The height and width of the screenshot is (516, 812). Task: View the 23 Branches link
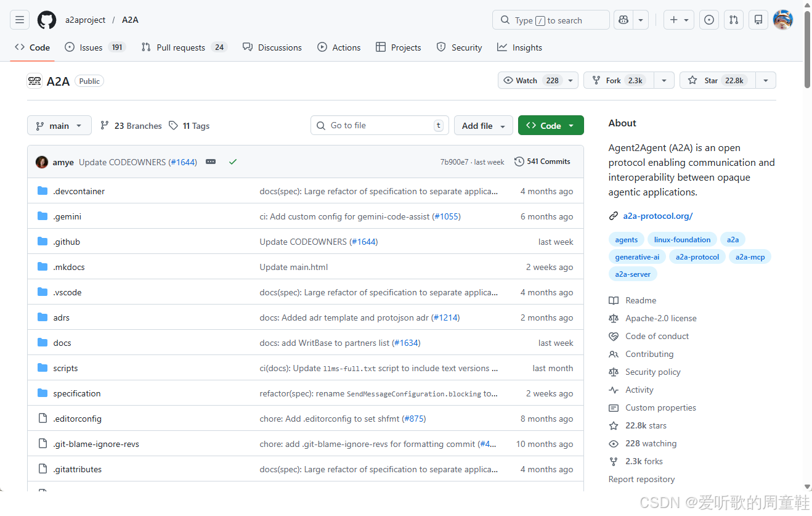(131, 126)
